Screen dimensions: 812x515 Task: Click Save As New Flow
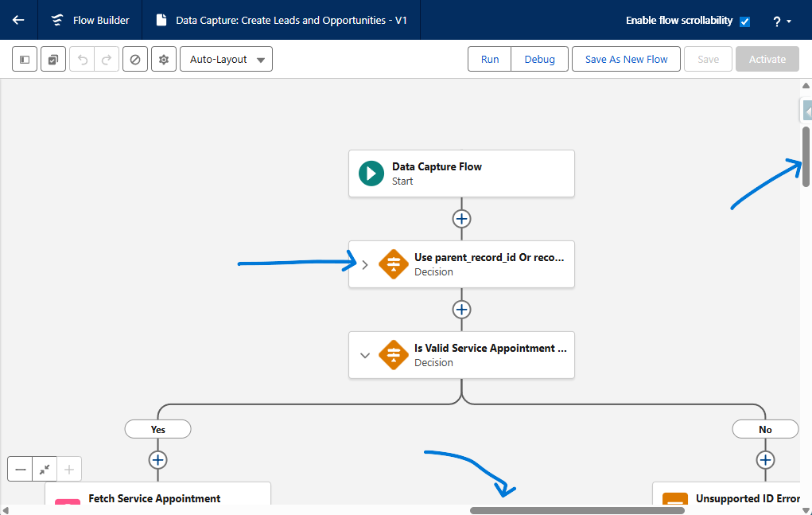(626, 60)
